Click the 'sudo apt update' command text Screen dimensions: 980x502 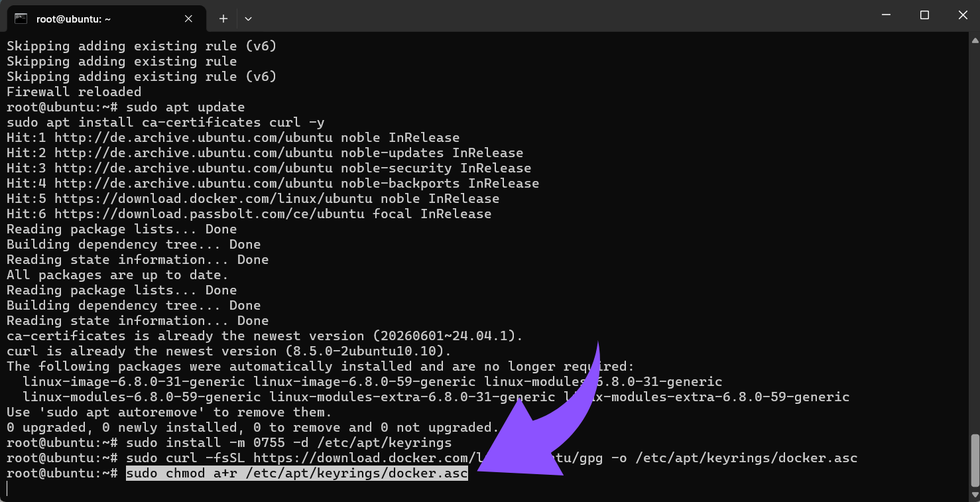pos(186,107)
